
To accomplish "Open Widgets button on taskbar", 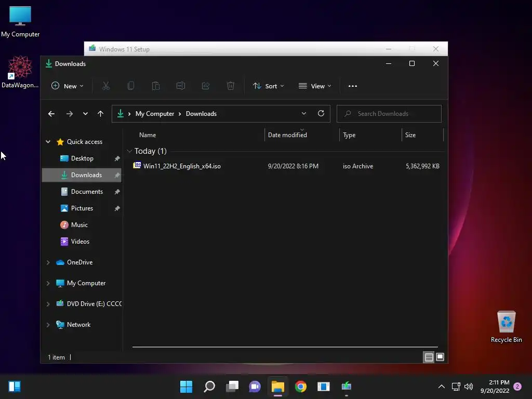I will pyautogui.click(x=15, y=387).
